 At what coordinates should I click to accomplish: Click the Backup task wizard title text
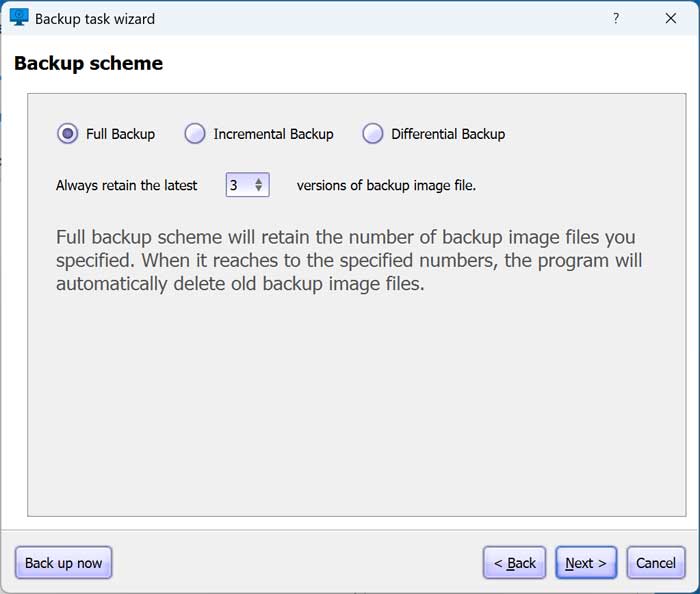[95, 19]
